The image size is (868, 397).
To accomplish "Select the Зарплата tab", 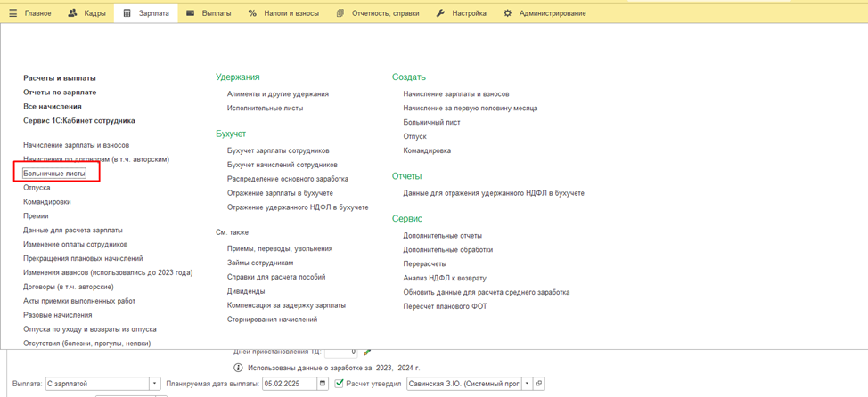I will 145,13.
